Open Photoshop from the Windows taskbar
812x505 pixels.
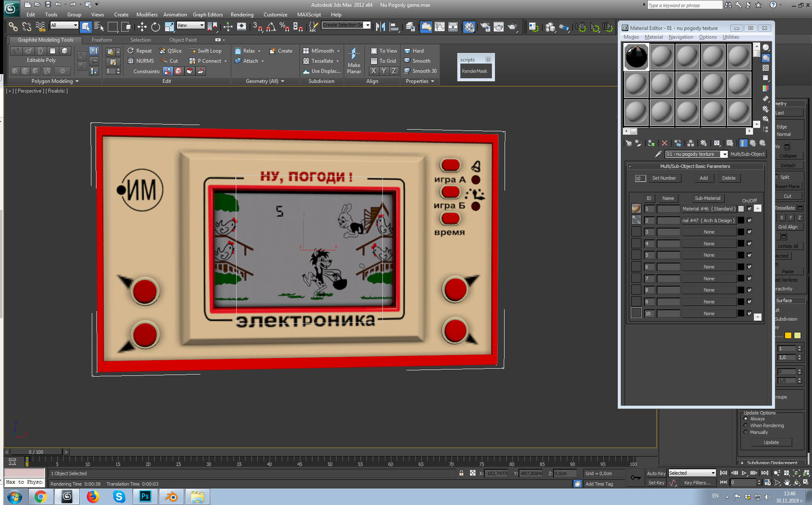(145, 497)
